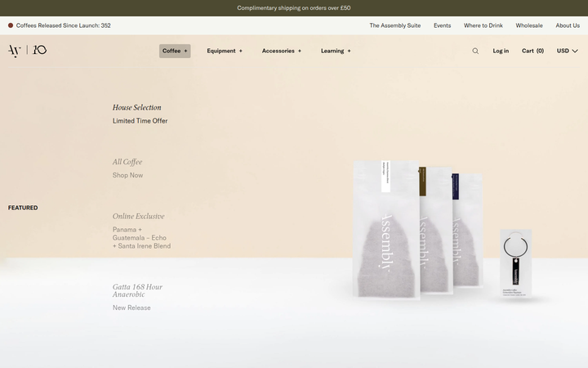Click the coffee bag with brown label
The height and width of the screenshot is (368, 588).
436,230
